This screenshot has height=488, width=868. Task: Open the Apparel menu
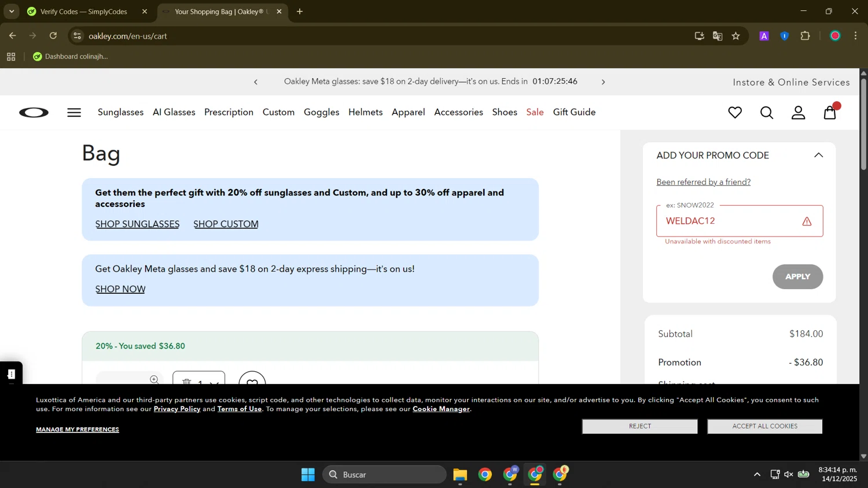pyautogui.click(x=408, y=112)
